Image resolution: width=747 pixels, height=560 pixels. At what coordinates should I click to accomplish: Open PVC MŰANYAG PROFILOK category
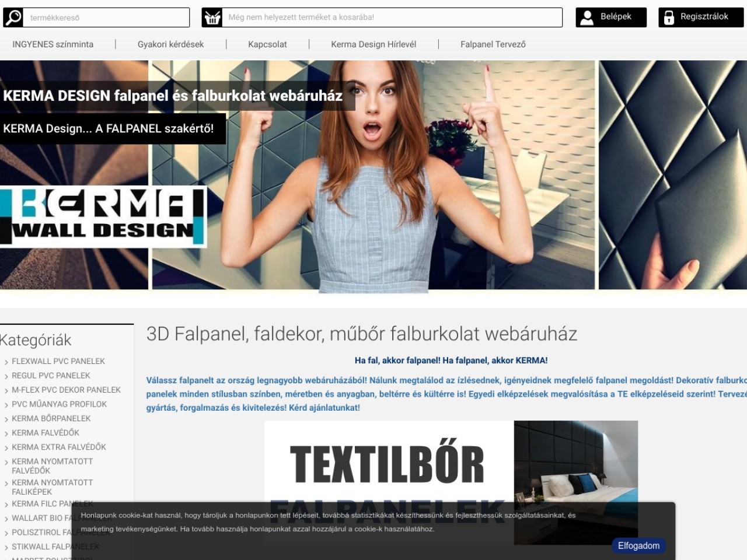(x=60, y=404)
